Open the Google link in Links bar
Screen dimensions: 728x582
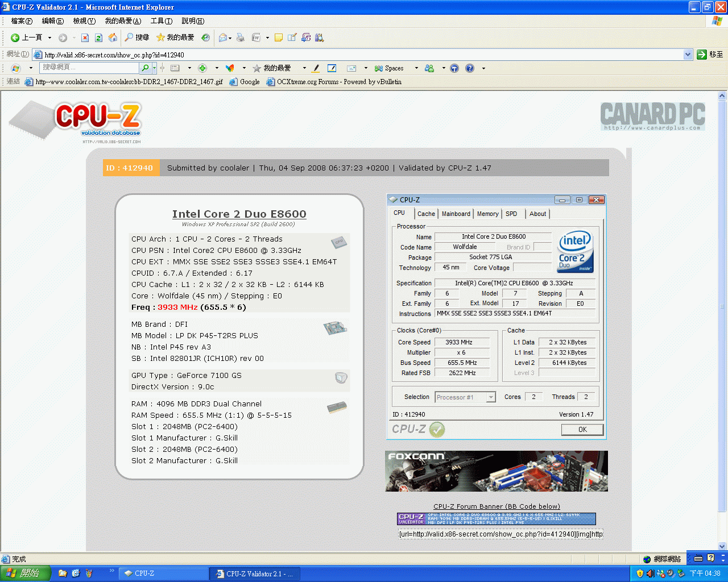245,82
